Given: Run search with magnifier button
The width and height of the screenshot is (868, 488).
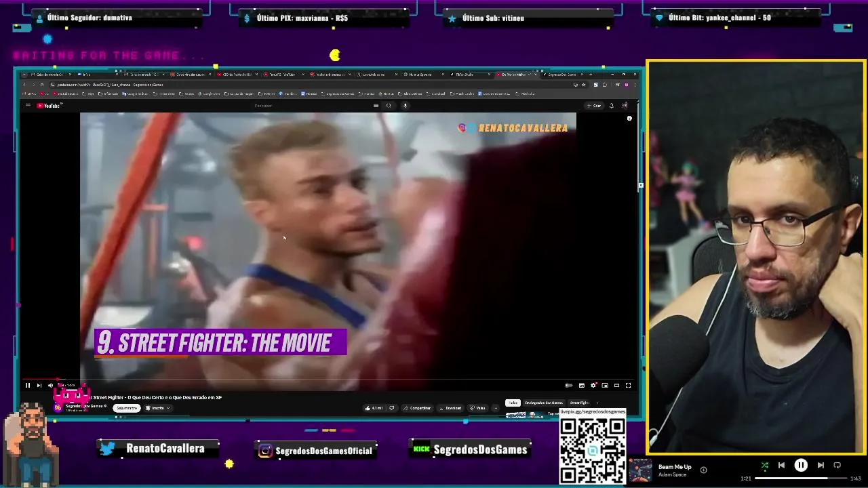Looking at the screenshot, I should 389,106.
